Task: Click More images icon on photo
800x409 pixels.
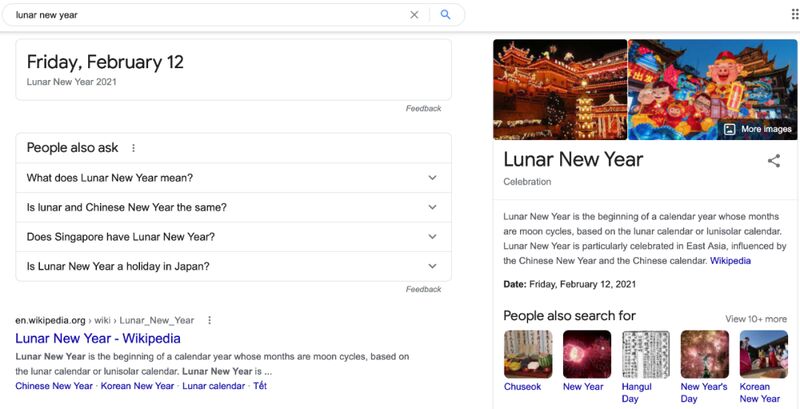Action: click(730, 129)
